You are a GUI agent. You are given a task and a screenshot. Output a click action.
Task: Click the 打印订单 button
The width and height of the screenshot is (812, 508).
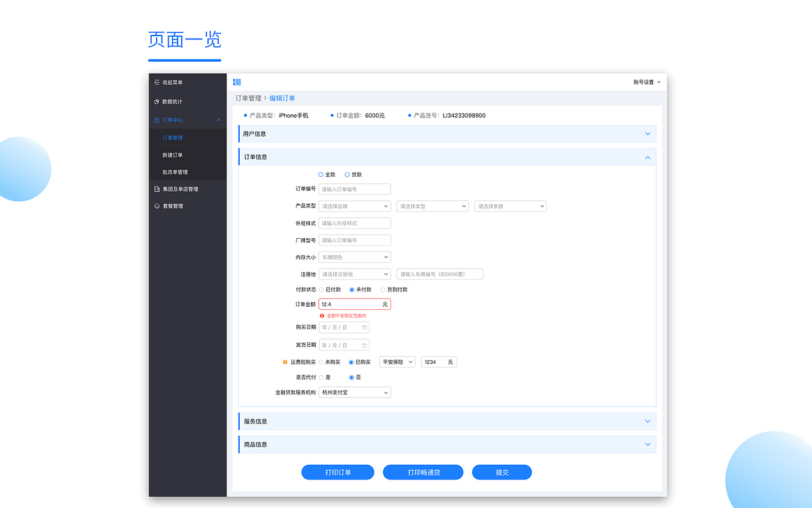coord(337,472)
